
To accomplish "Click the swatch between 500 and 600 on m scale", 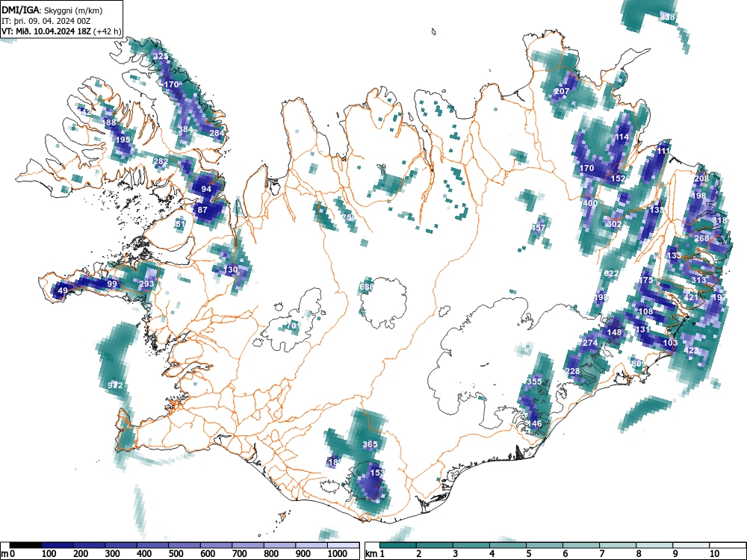I will pos(185,545).
